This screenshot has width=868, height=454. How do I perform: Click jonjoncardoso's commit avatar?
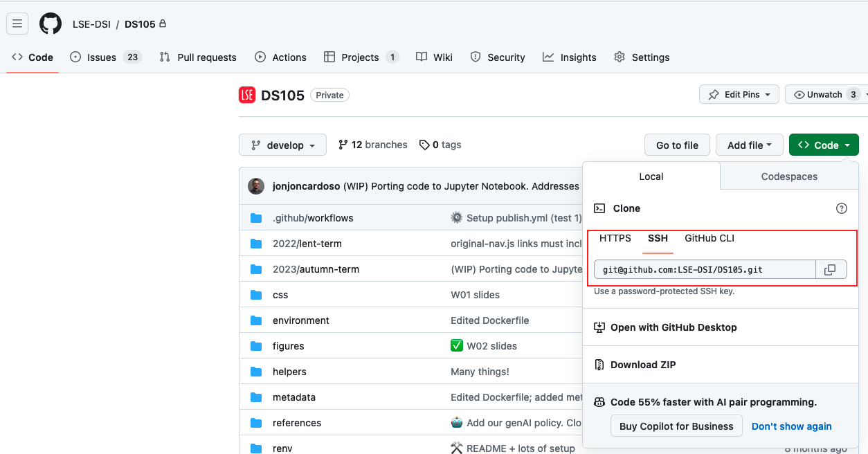coord(256,186)
